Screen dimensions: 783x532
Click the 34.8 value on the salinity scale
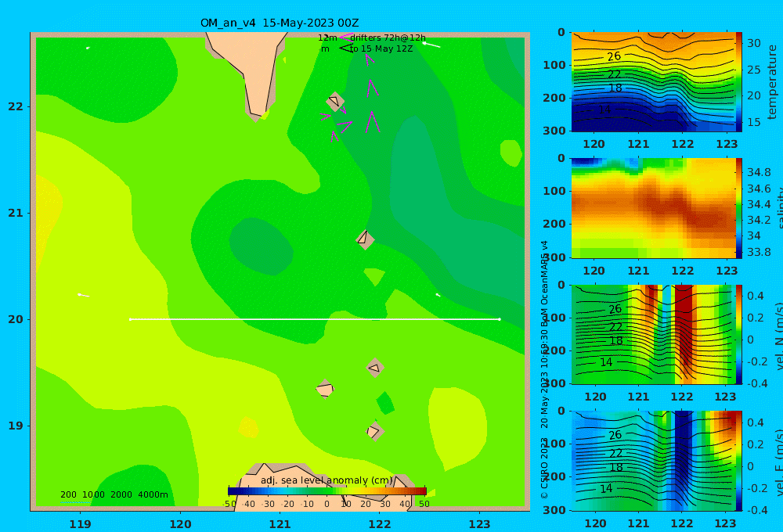[x=759, y=172]
